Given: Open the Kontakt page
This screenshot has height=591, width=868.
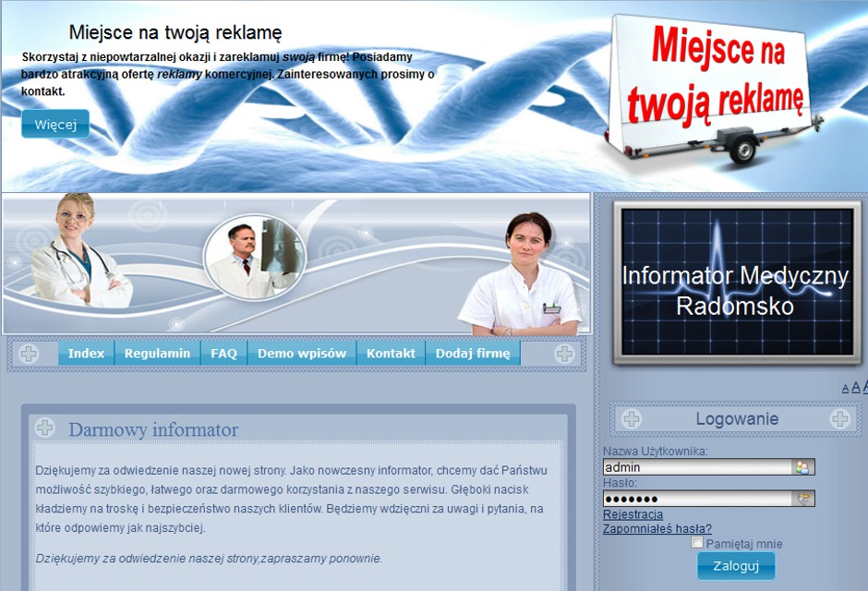Looking at the screenshot, I should [x=391, y=354].
